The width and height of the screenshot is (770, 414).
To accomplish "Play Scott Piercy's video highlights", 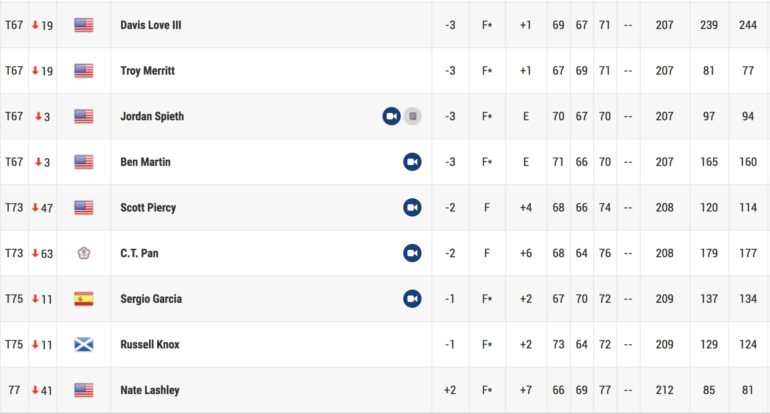I will [412, 208].
